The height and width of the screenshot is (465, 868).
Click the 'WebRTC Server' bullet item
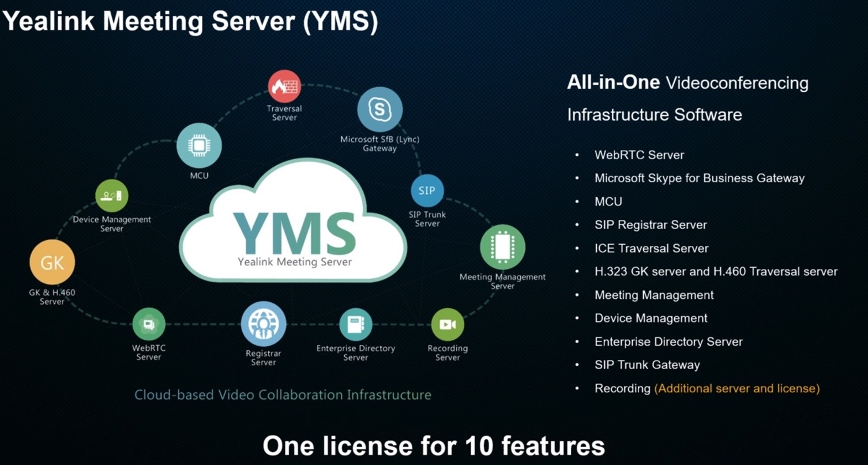(x=639, y=155)
